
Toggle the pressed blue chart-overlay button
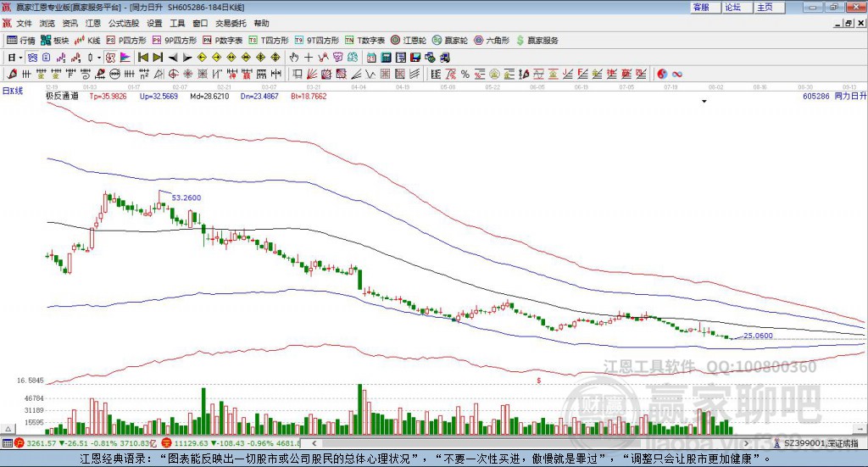33,58
